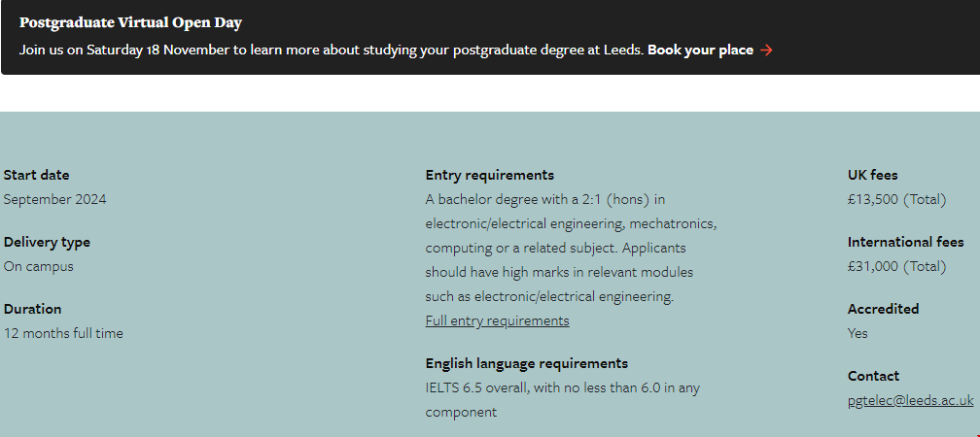Click the pgtelec@leeds.ac.uk email link
Screen dimensions: 980x437
pos(910,400)
